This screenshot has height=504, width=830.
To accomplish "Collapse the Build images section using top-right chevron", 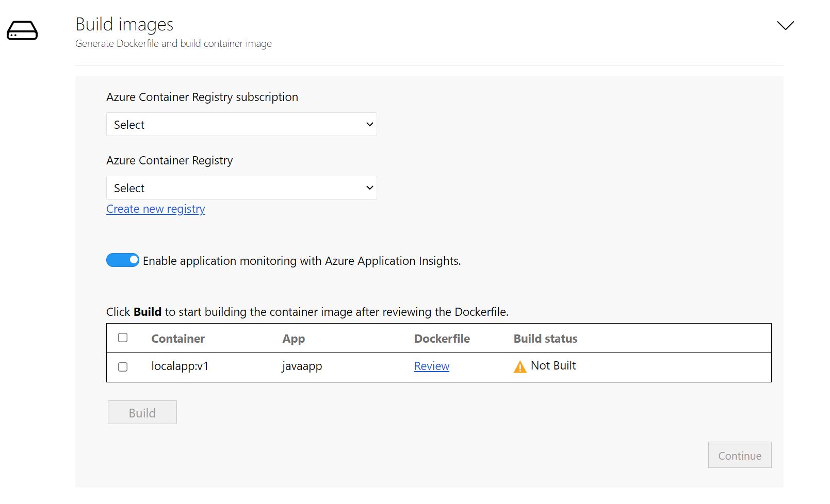I will pos(785,25).
